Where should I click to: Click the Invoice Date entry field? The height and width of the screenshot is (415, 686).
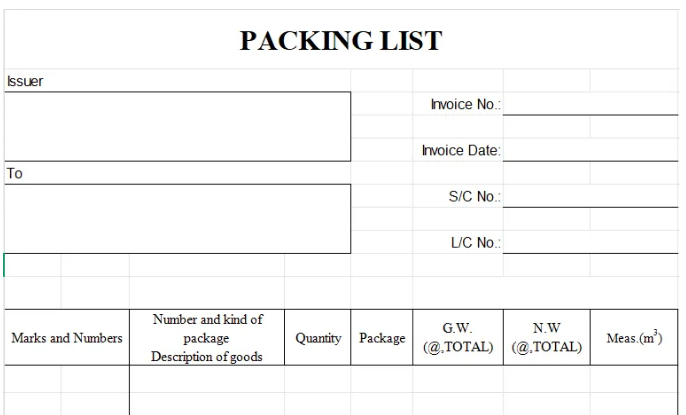coord(590,150)
